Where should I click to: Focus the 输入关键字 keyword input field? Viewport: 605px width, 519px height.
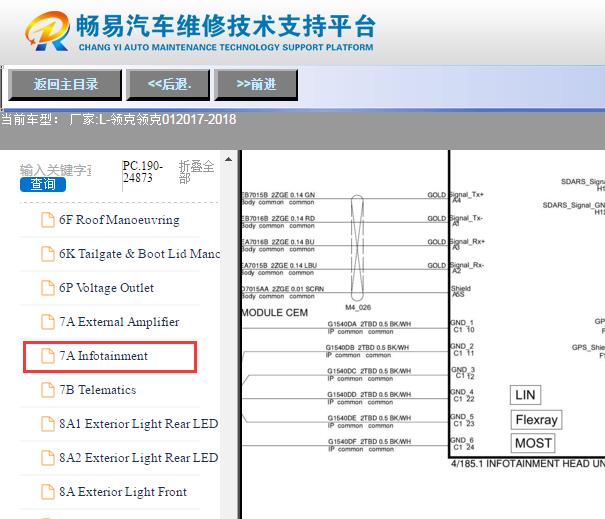(56, 170)
